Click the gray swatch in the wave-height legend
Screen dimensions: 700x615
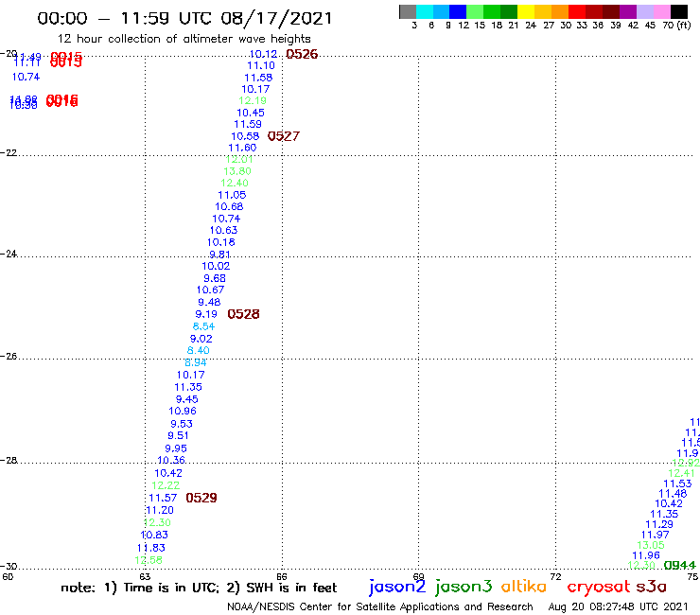[408, 11]
